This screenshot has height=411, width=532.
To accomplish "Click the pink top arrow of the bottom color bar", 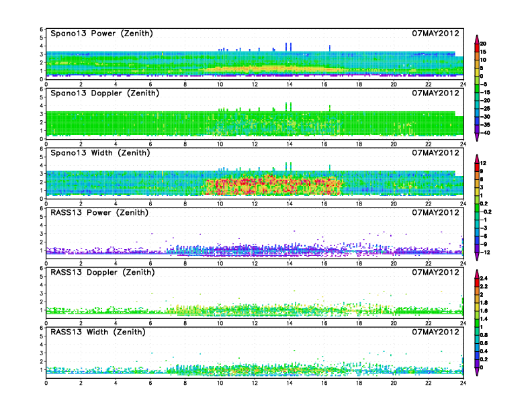I will pos(477,274).
